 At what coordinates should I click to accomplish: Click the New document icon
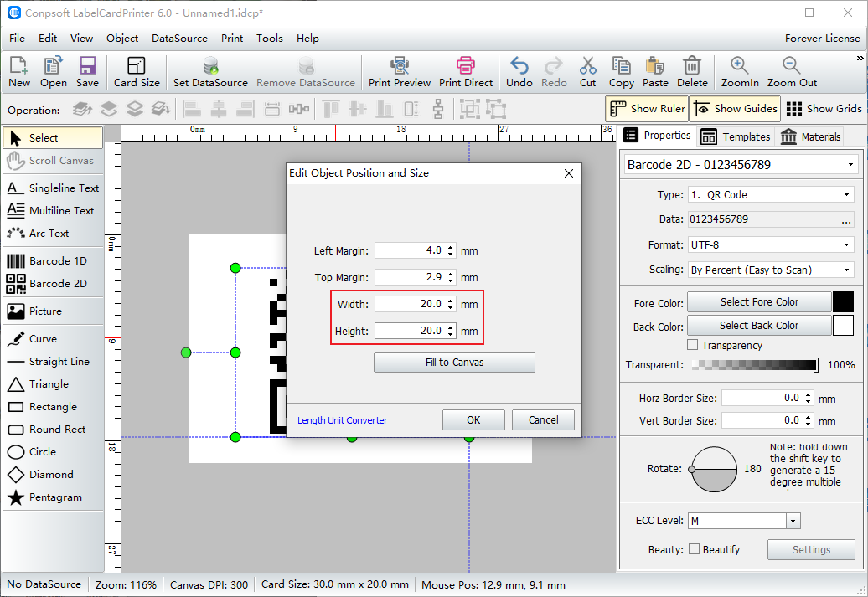tap(18, 65)
